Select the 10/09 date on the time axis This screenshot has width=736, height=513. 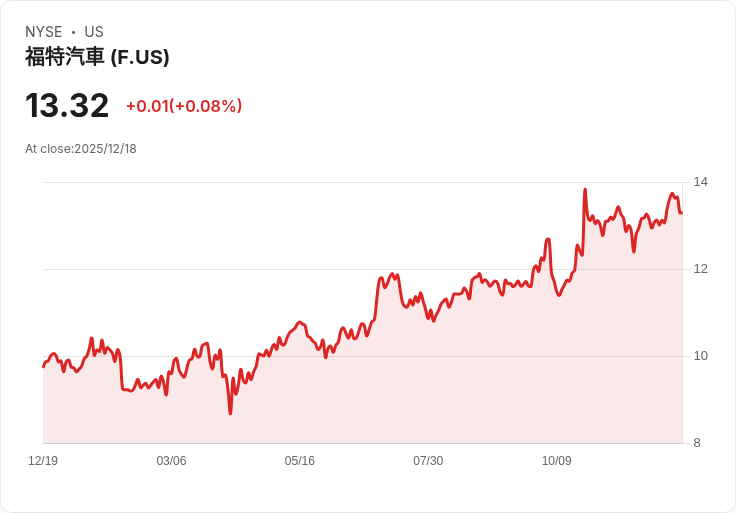coord(557,461)
